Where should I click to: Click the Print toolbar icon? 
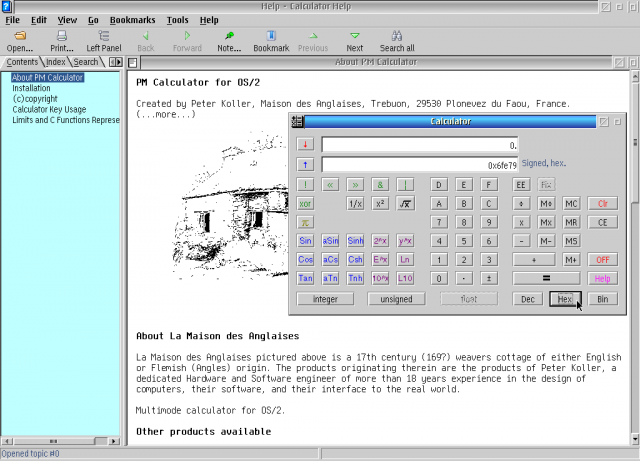(x=62, y=36)
